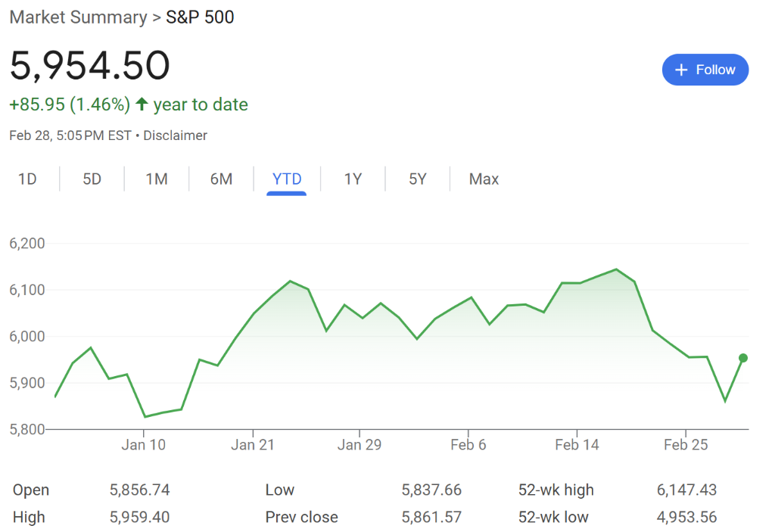This screenshot has height=532, width=775.
Task: Click the Open label
Action: [30, 490]
